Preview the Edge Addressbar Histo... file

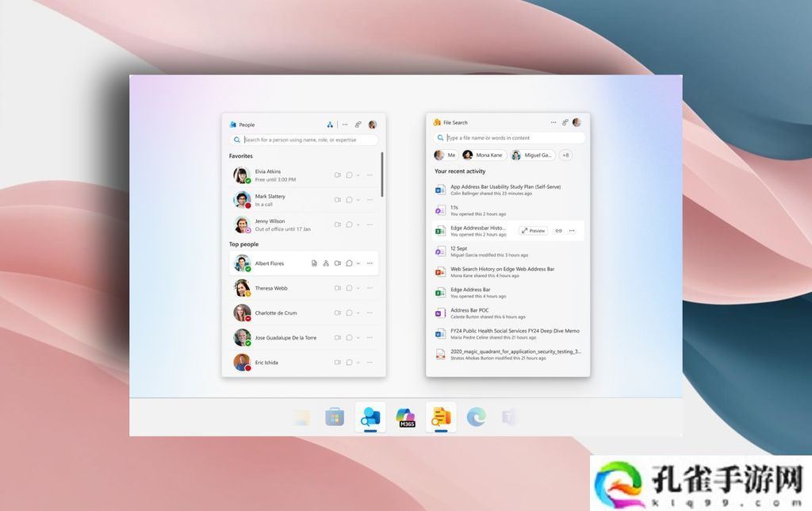(534, 231)
